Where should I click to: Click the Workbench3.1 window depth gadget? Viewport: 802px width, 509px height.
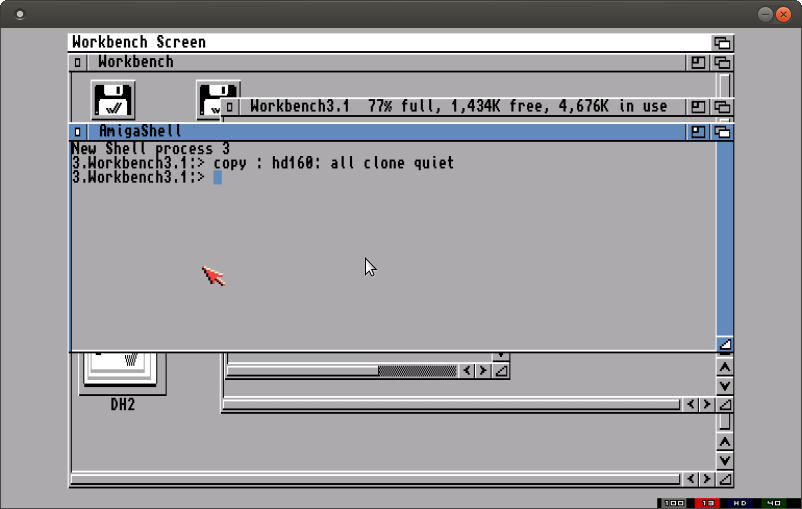tap(723, 107)
